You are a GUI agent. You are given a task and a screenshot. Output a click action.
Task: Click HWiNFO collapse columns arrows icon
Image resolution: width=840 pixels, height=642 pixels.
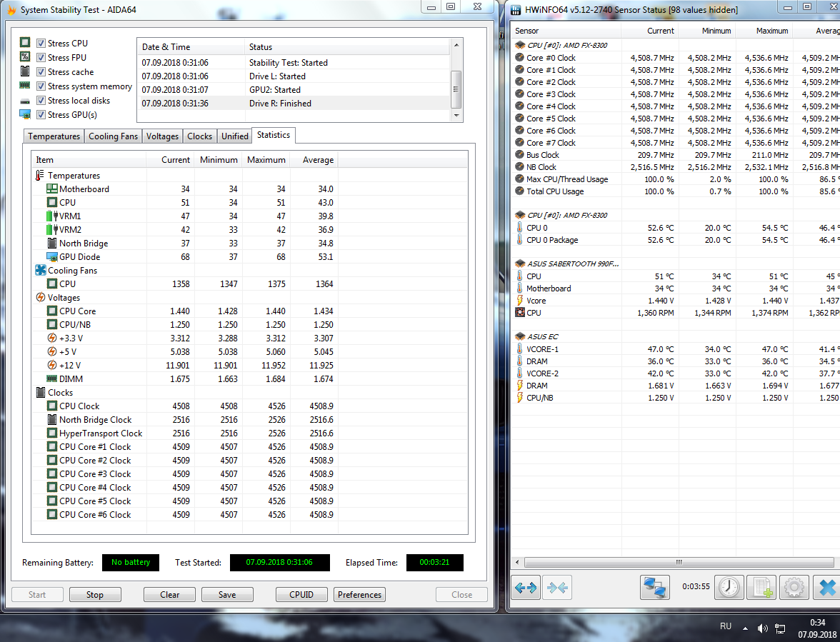tap(557, 588)
